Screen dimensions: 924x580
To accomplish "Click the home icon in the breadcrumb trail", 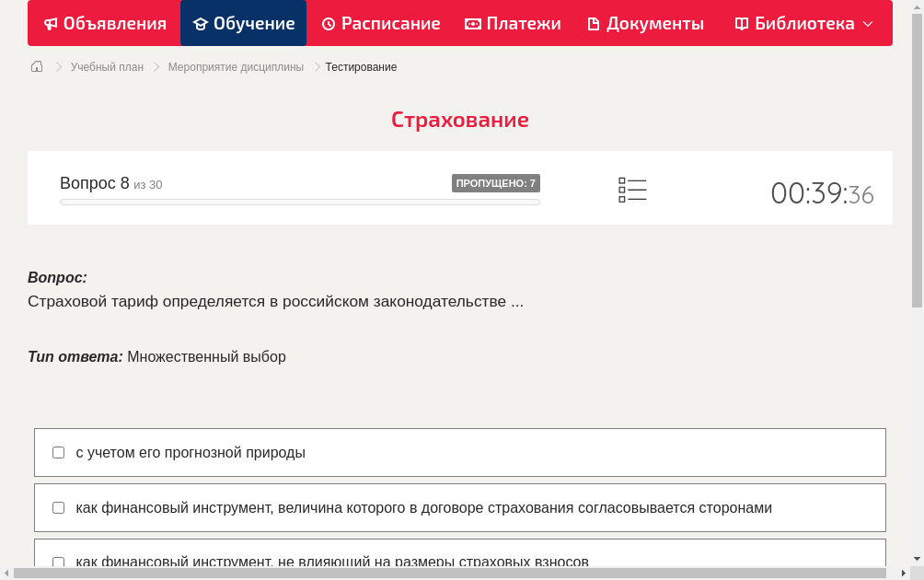I will pyautogui.click(x=36, y=66).
